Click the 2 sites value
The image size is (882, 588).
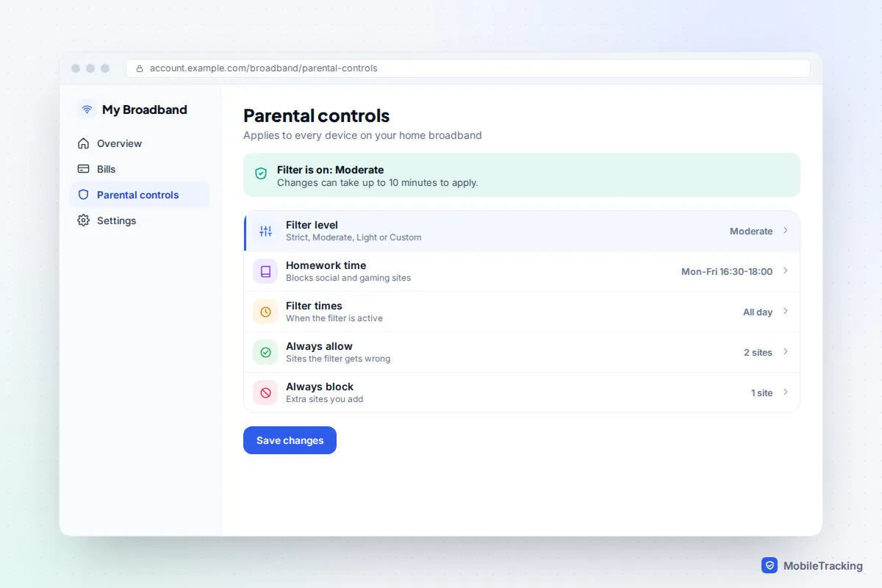point(758,352)
